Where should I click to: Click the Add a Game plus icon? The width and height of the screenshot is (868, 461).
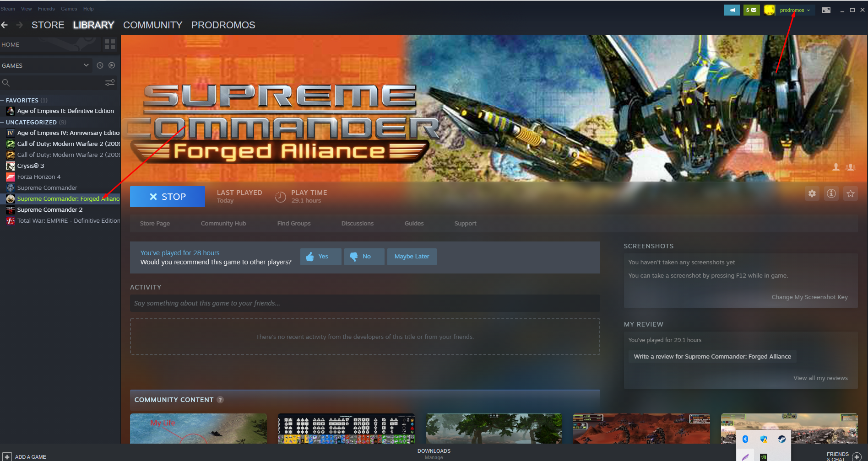coord(7,457)
